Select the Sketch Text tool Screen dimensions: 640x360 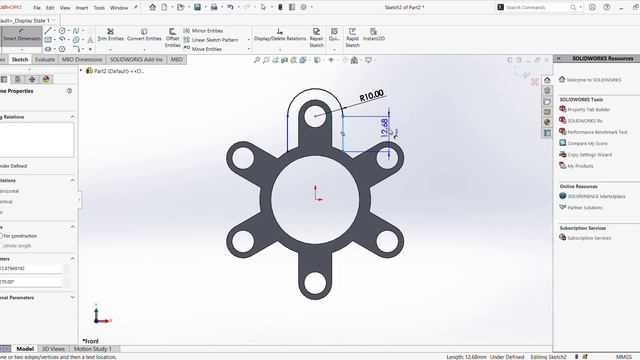tap(90, 40)
